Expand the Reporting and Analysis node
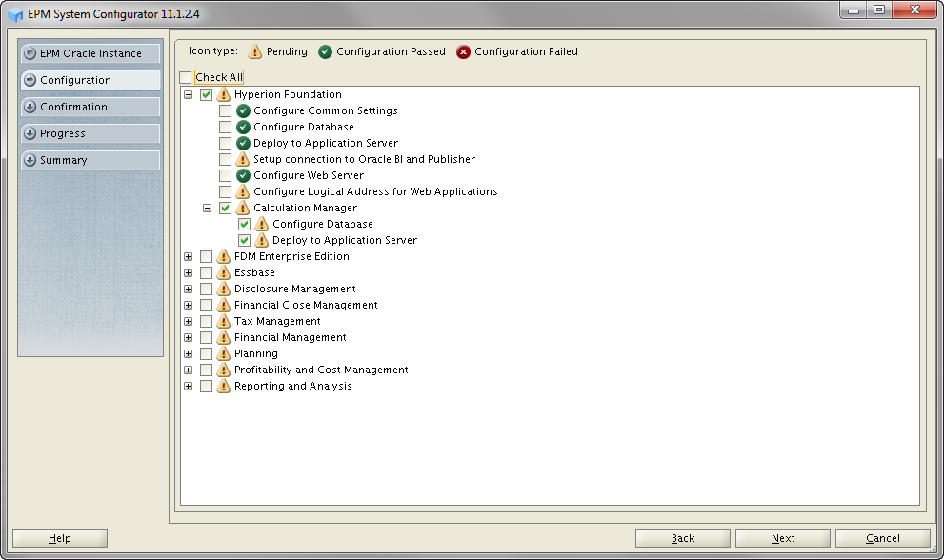This screenshot has width=944, height=560. coord(188,387)
